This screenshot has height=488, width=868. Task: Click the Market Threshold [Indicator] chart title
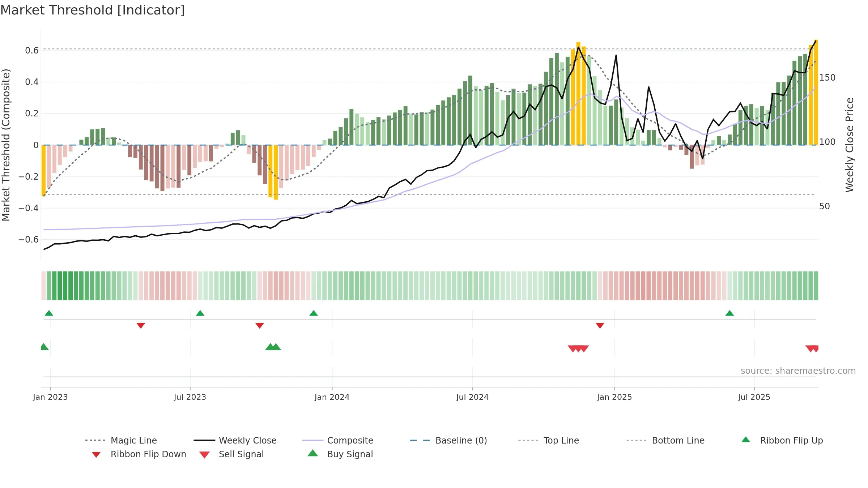[x=93, y=10]
